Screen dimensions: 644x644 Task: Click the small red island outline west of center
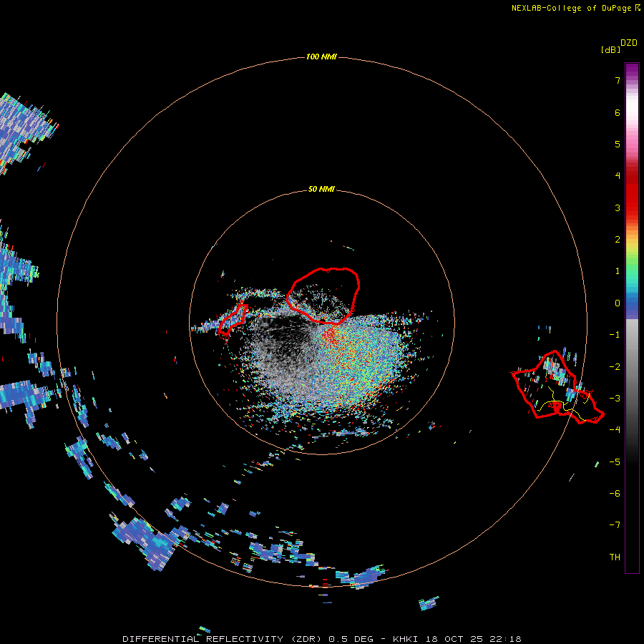(232, 320)
